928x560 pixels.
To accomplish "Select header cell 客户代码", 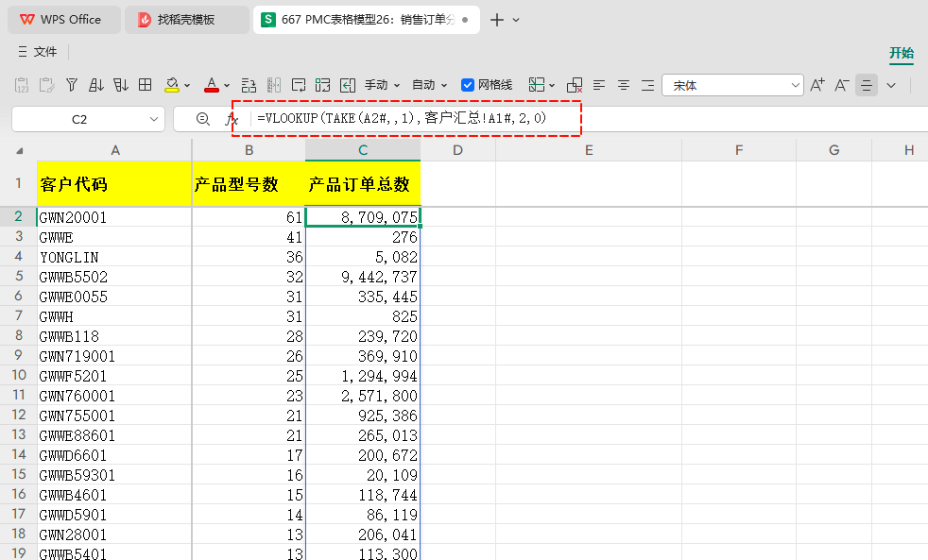I will [114, 183].
